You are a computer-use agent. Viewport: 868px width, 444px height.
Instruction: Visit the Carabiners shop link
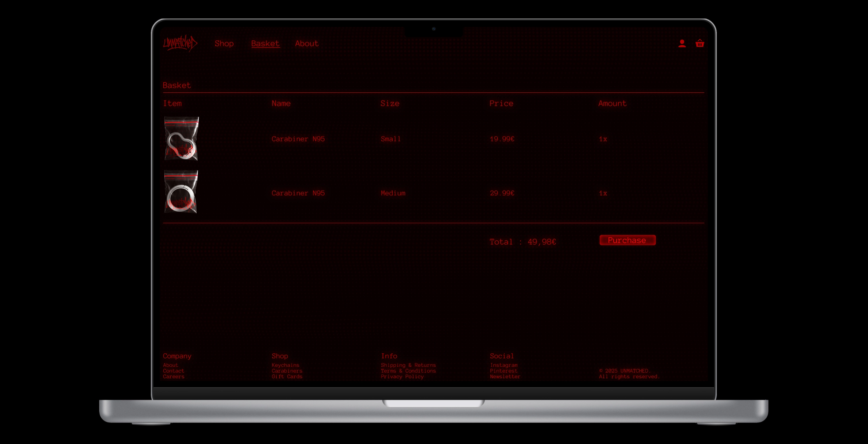click(x=287, y=371)
